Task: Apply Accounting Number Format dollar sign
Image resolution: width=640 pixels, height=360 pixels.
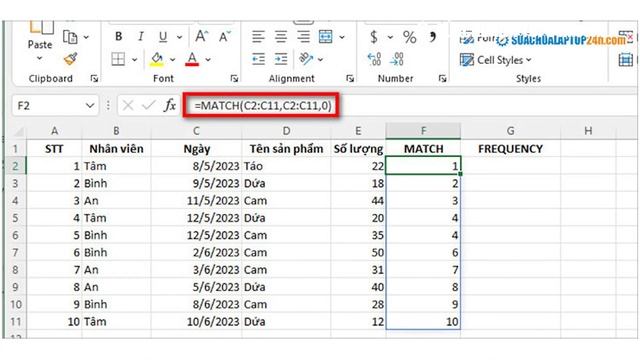Action: tap(374, 37)
